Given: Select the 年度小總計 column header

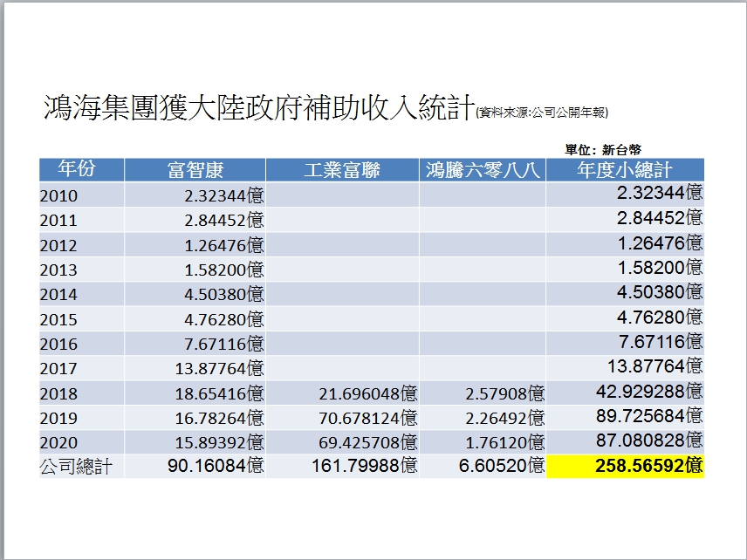Looking at the screenshot, I should pyautogui.click(x=625, y=170).
